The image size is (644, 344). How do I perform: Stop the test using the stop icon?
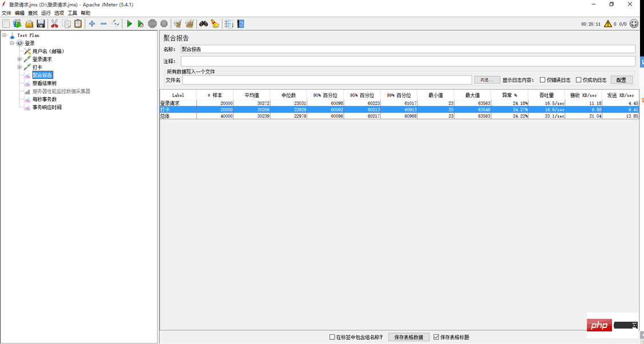[x=151, y=23]
